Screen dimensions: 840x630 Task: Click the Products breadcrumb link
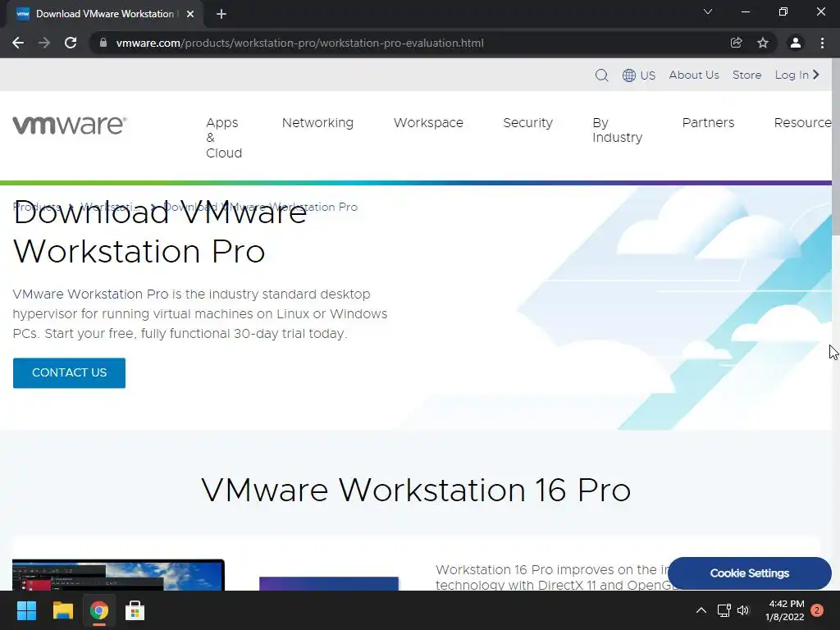[36, 207]
